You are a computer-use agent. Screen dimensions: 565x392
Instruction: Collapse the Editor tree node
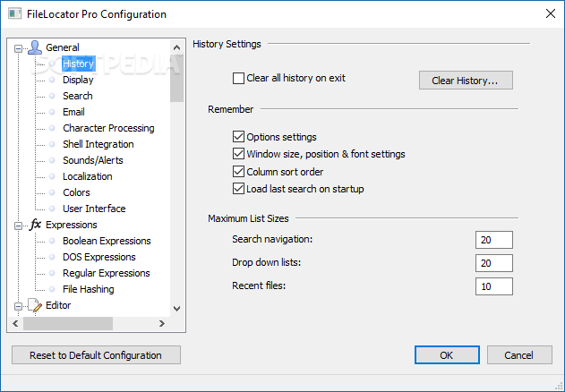point(18,305)
